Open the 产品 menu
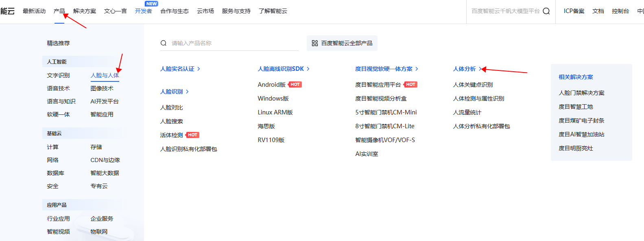This screenshot has width=644, height=241. pyautogui.click(x=59, y=11)
